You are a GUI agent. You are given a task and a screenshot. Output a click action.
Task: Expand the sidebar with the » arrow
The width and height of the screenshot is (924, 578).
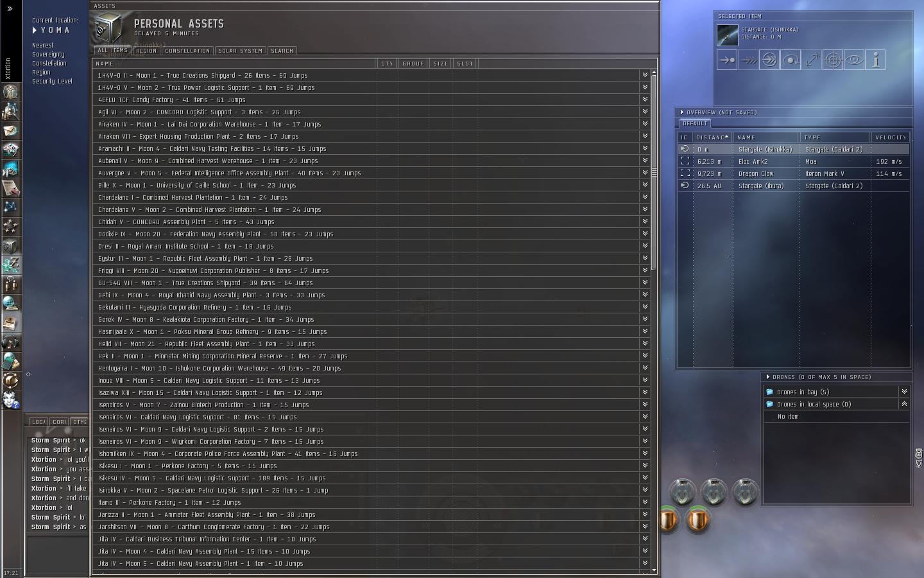point(10,9)
